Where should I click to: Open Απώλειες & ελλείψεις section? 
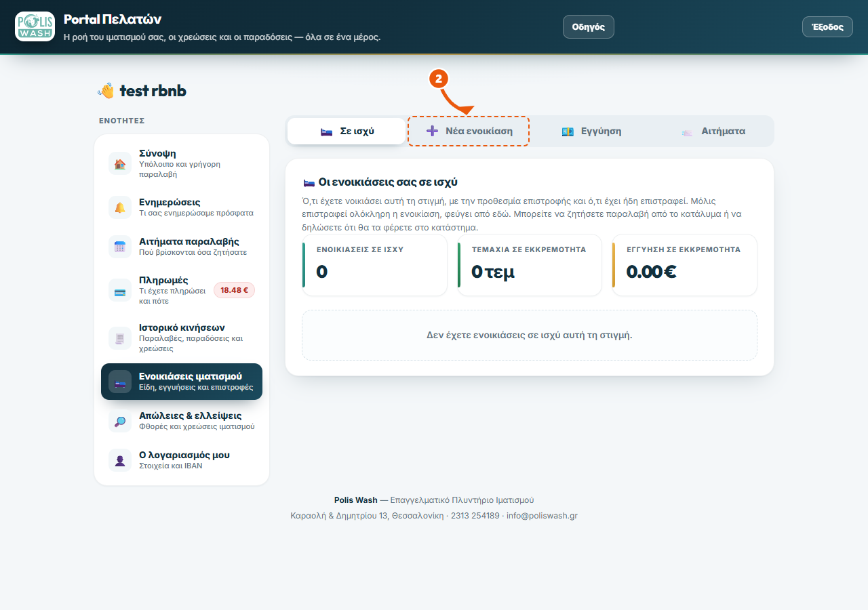pos(182,421)
